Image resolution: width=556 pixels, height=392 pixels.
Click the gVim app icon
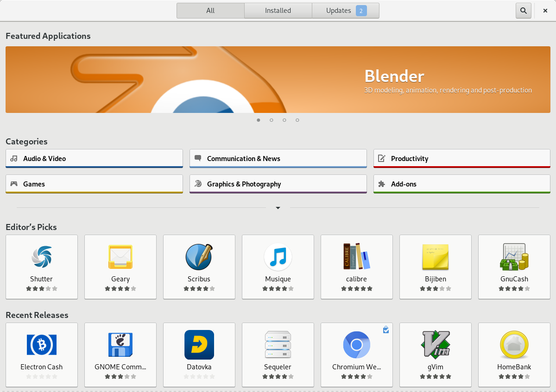click(x=436, y=345)
